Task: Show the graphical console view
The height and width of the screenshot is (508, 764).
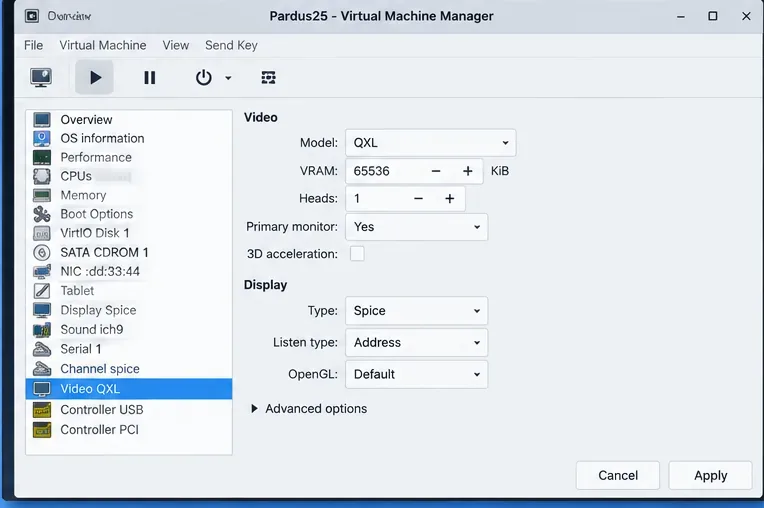Action: click(x=41, y=77)
